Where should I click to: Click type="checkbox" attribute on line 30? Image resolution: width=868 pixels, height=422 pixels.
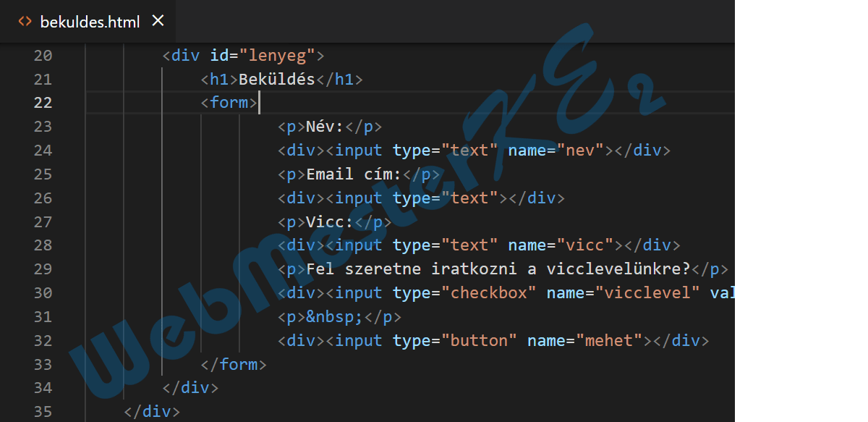click(465, 292)
